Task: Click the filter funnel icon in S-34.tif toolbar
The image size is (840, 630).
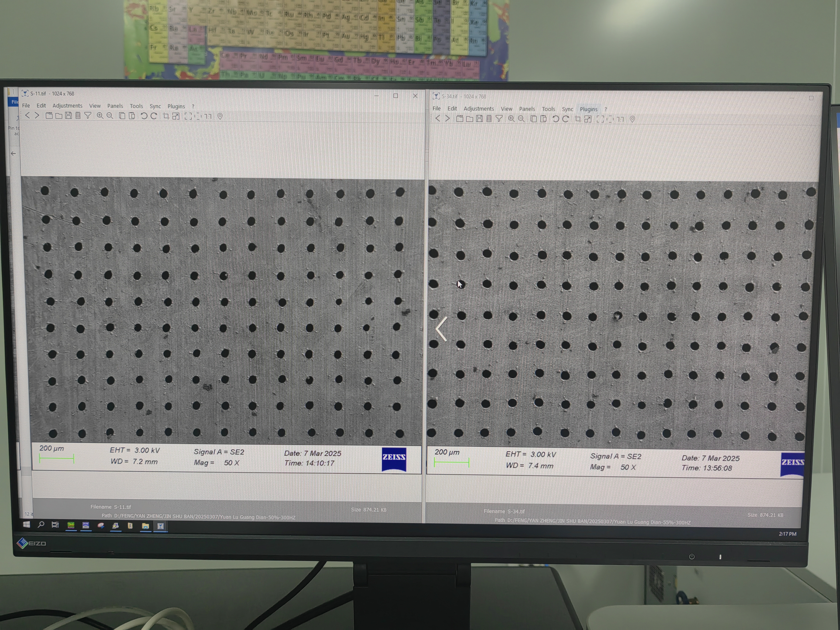Action: point(499,119)
